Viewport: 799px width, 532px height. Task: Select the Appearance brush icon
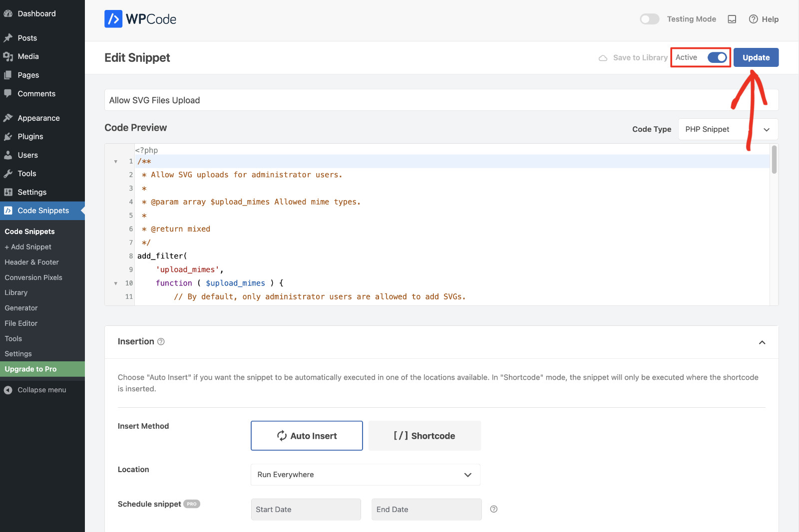[x=8, y=118]
